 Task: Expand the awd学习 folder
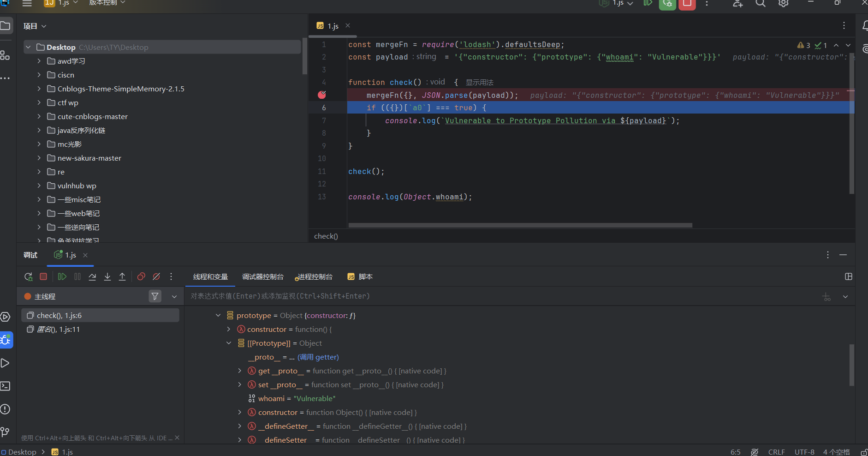tap(39, 61)
